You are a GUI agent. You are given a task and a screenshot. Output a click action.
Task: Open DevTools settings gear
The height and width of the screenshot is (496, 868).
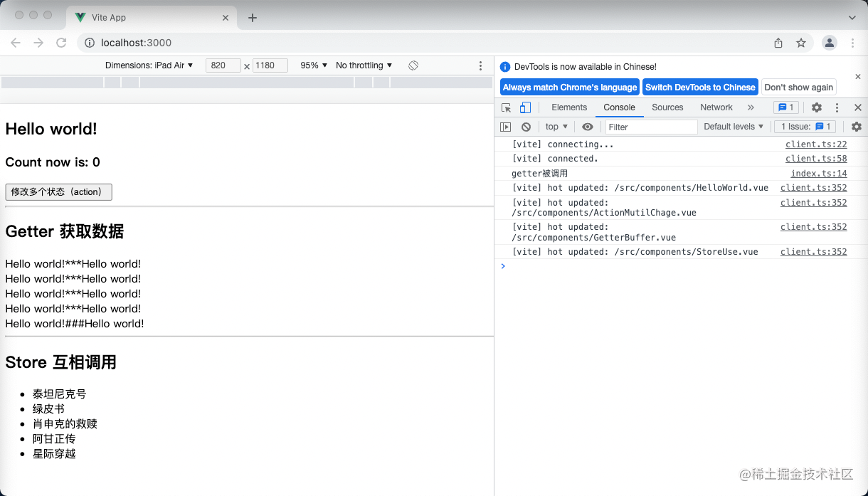tap(817, 107)
